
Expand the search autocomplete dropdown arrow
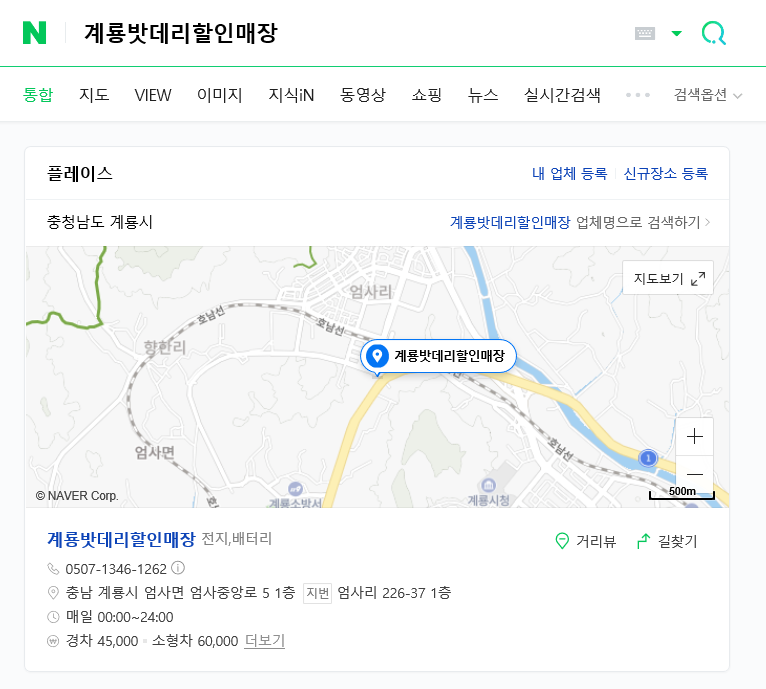677,33
